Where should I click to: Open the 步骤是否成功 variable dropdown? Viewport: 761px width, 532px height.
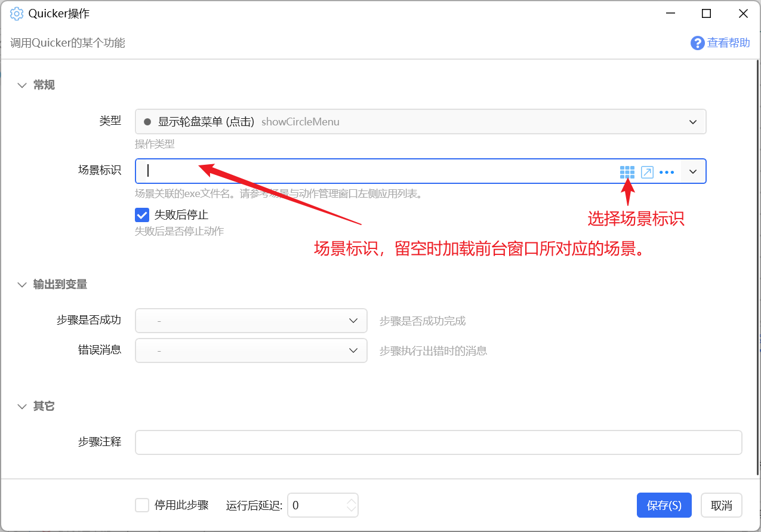click(251, 321)
